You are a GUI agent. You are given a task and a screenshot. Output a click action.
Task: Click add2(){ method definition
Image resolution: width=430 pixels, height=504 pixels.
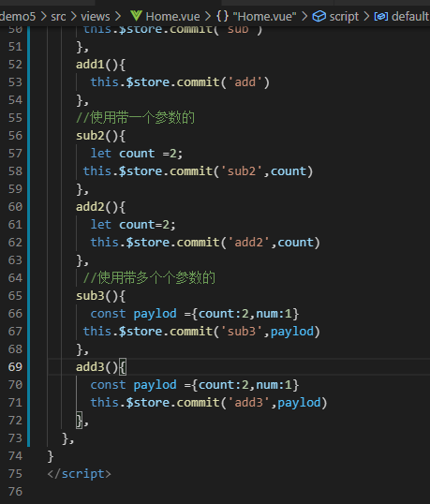point(100,207)
